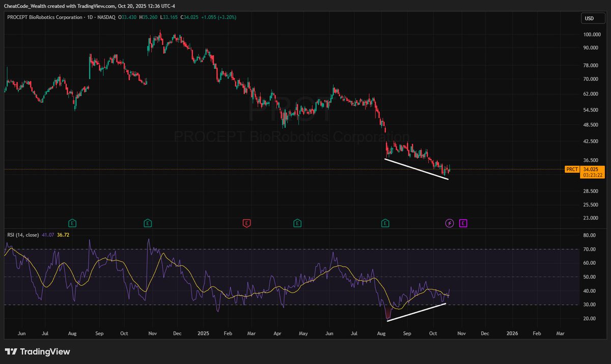Viewport: 611px width, 364px height.
Task: Click the May label on time axis
Action: 302,333
